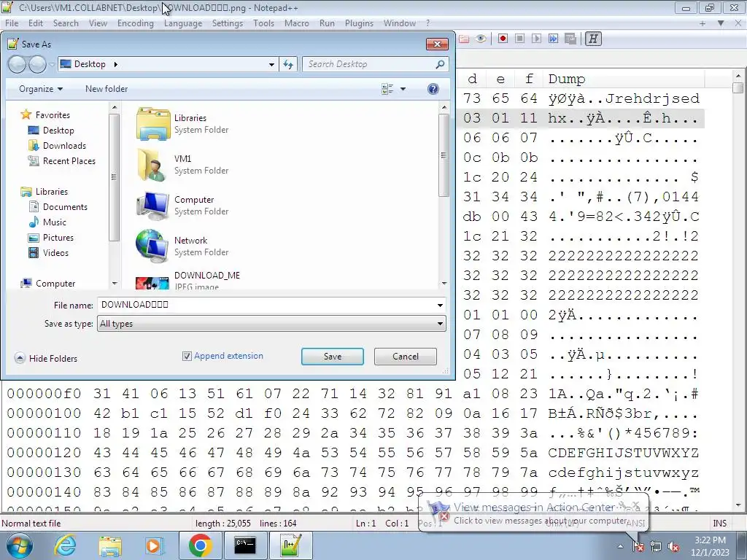Open the Save As help icon
The image size is (747, 560).
pyautogui.click(x=433, y=89)
